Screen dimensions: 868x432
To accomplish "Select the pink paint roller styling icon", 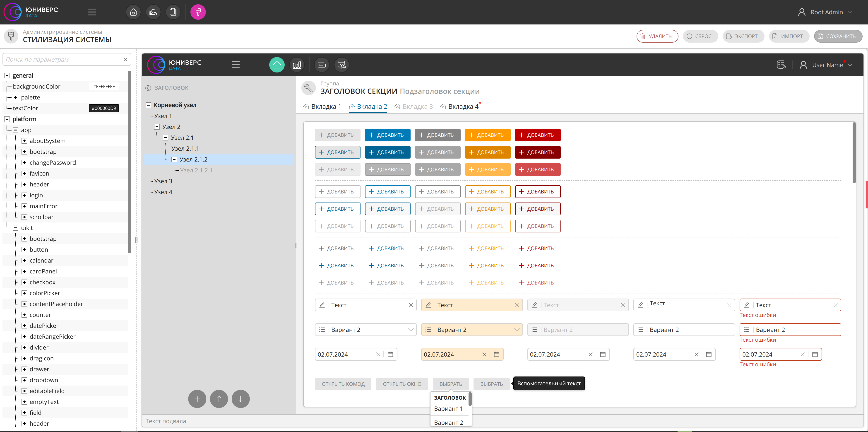I will pyautogui.click(x=198, y=12).
